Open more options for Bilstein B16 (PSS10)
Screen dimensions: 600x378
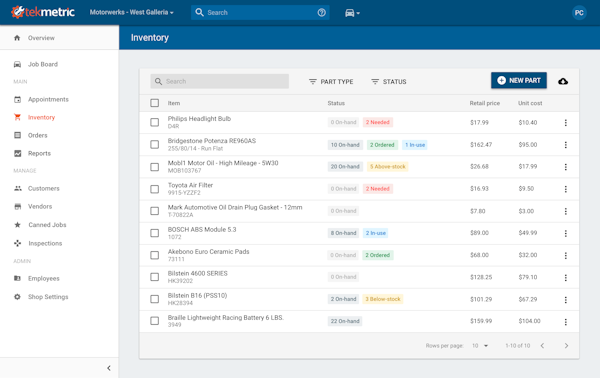click(566, 300)
